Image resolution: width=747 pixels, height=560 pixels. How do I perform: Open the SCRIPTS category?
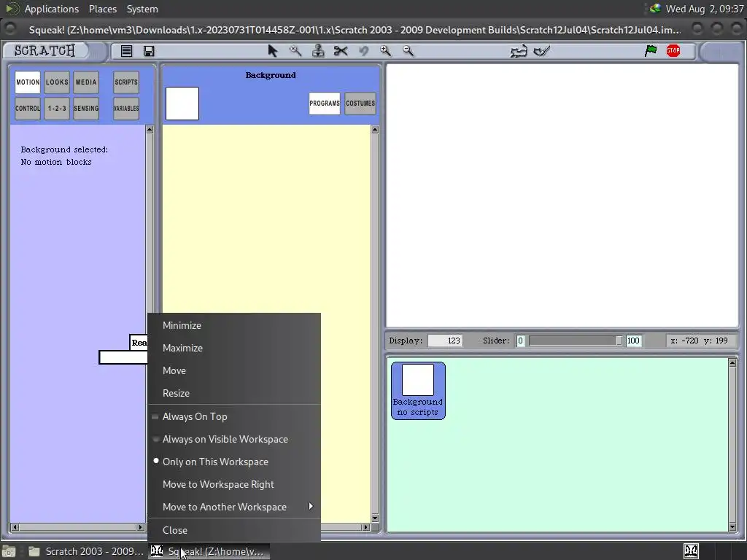pyautogui.click(x=126, y=82)
